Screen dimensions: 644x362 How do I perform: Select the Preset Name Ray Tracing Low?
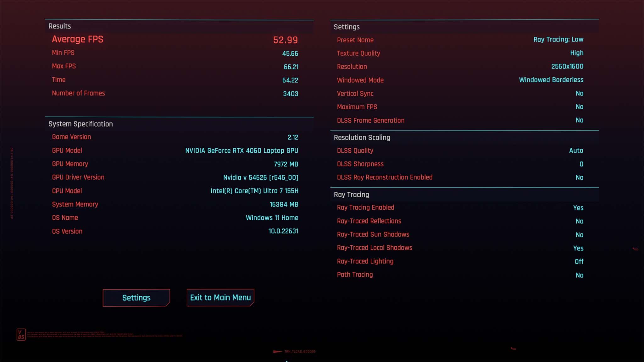558,40
